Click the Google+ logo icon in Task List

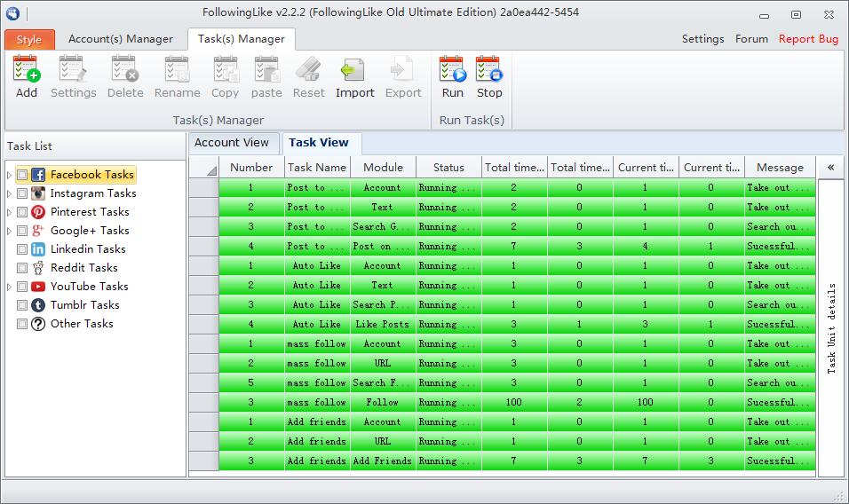[x=38, y=231]
